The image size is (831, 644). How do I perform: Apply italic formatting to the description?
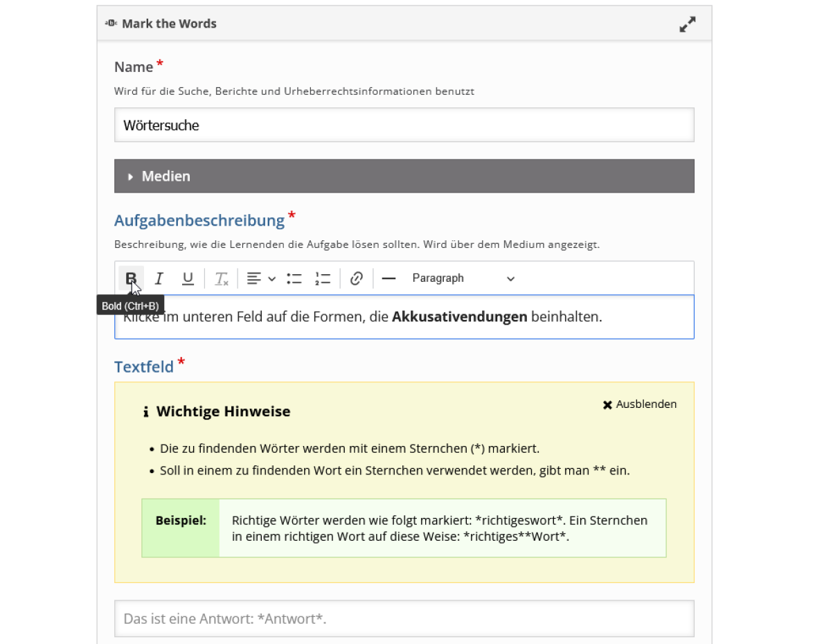pos(159,278)
